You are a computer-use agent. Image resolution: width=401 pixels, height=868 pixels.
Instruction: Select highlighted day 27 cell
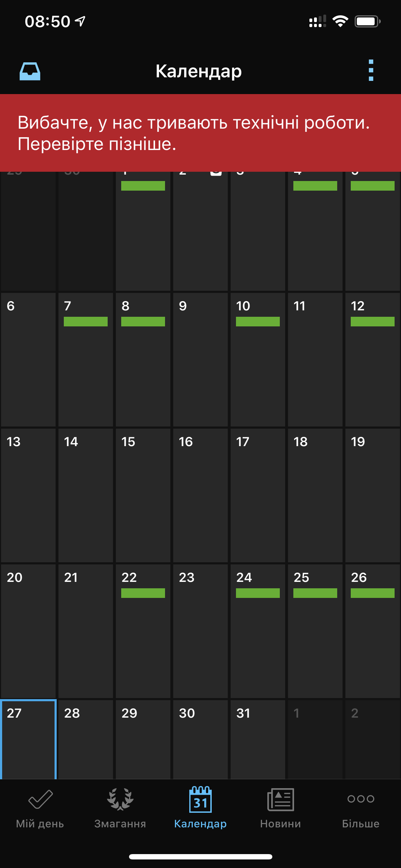[x=29, y=739]
